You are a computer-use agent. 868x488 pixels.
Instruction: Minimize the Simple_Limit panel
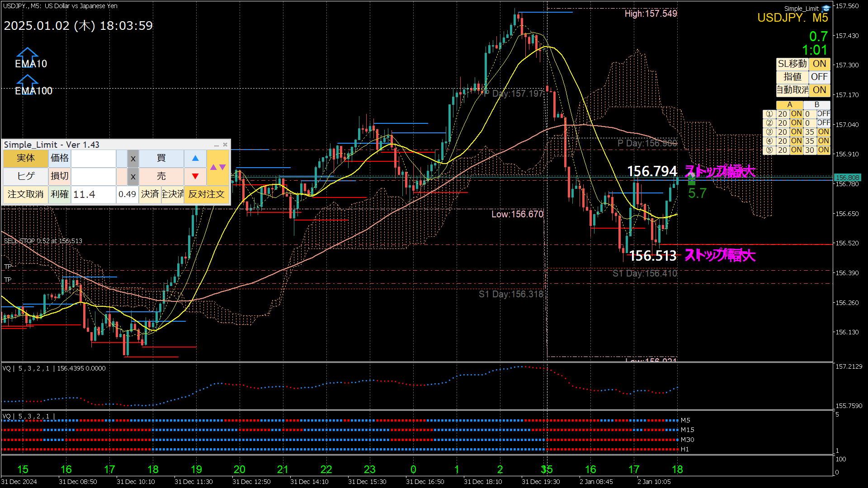click(x=217, y=145)
